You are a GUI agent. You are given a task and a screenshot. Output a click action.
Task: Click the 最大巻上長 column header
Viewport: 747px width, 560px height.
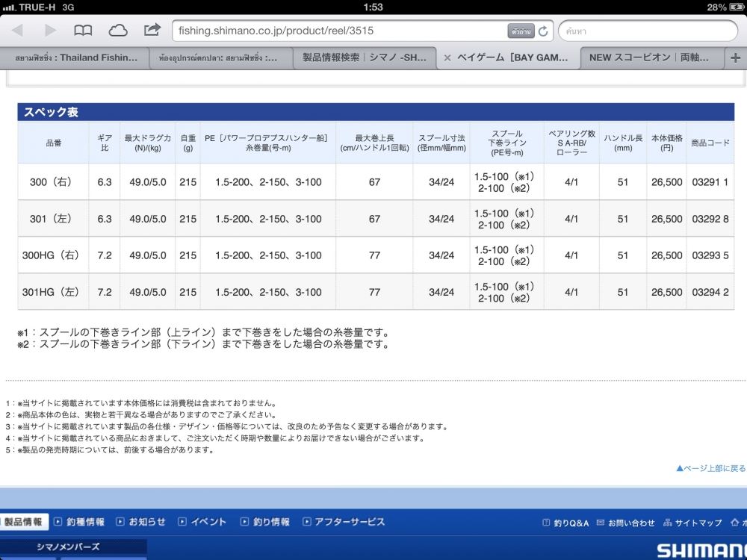pos(374,143)
